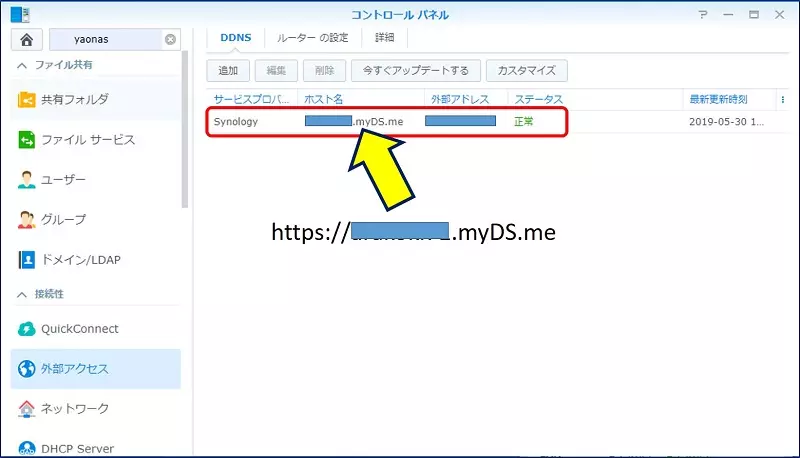The height and width of the screenshot is (458, 800).
Task: Open the column options three-dot icon
Action: (783, 99)
